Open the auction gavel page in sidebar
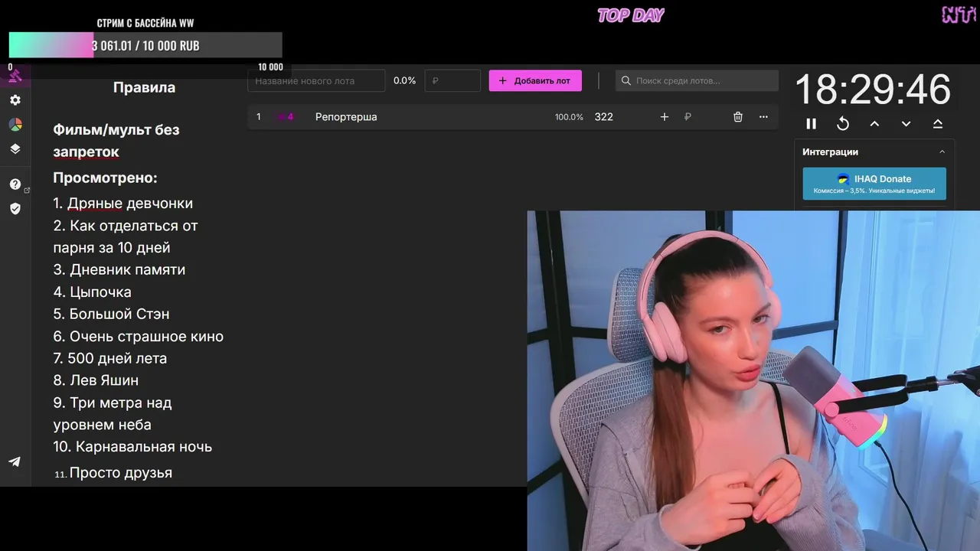Viewport: 980px width, 551px height. (x=15, y=76)
